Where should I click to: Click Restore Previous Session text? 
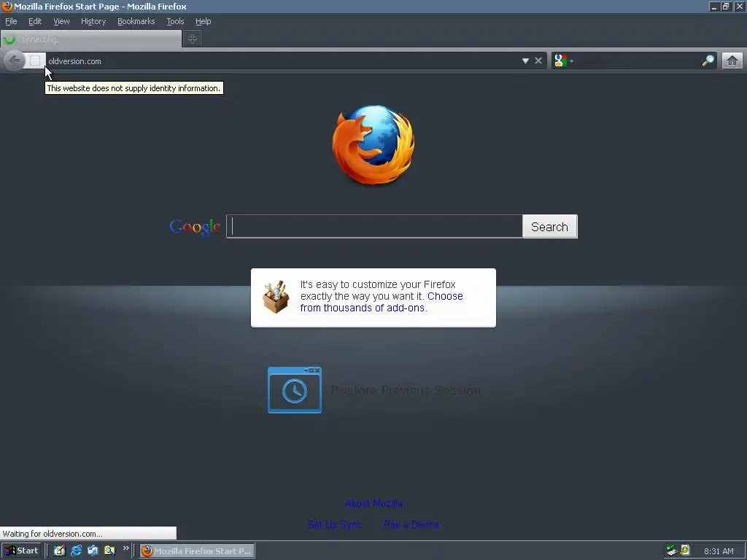[406, 391]
